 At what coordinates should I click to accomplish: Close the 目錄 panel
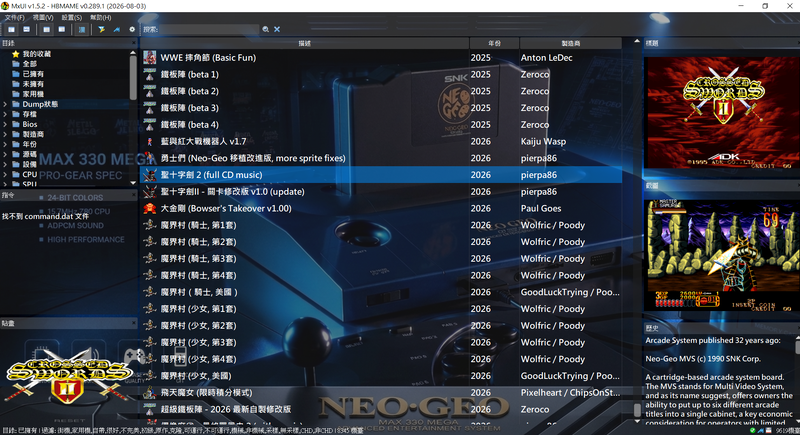click(x=134, y=43)
